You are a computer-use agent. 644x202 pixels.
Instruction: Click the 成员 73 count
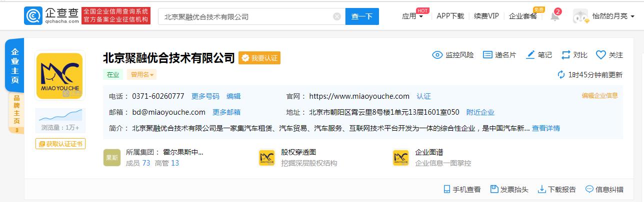(138, 163)
